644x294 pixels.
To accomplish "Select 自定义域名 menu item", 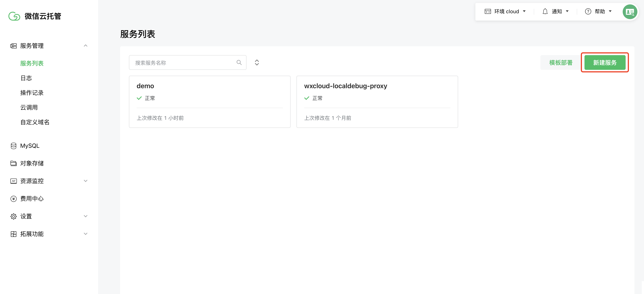I will pos(35,122).
